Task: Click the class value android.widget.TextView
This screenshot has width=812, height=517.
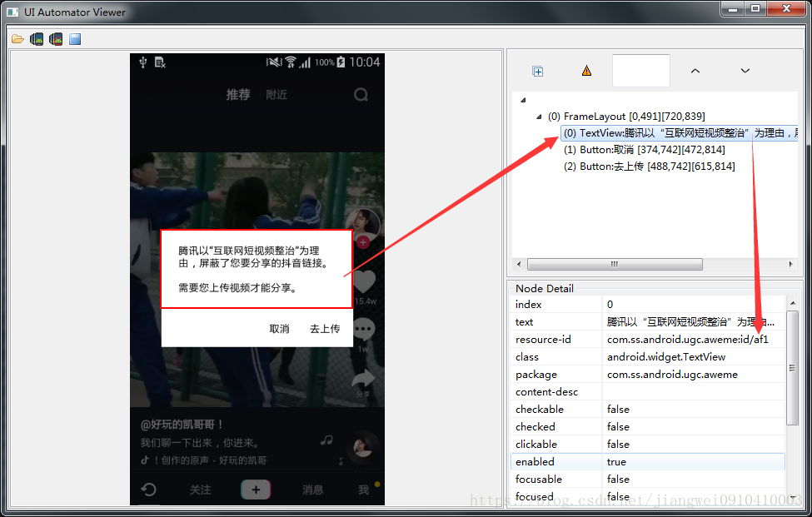Action: [666, 357]
